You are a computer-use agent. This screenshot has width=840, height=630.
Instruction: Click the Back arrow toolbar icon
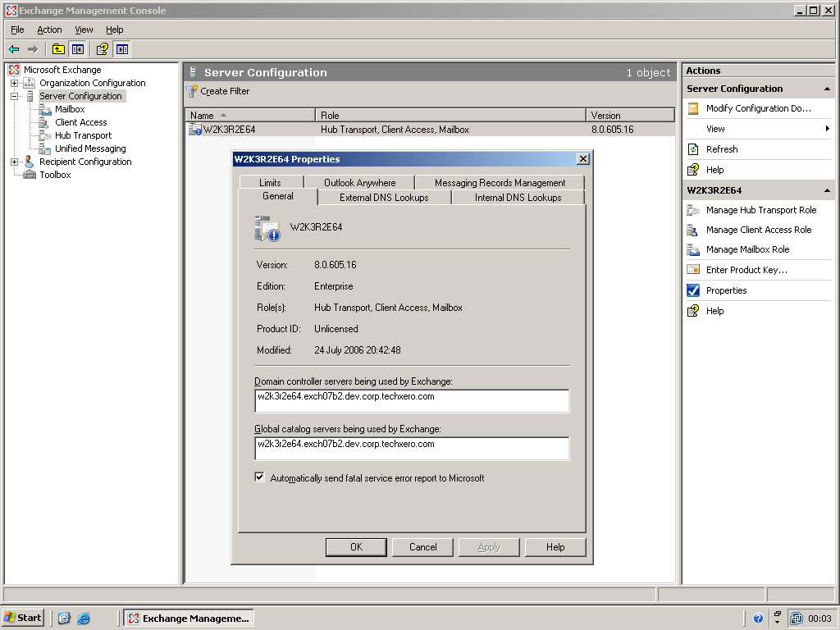[x=14, y=49]
